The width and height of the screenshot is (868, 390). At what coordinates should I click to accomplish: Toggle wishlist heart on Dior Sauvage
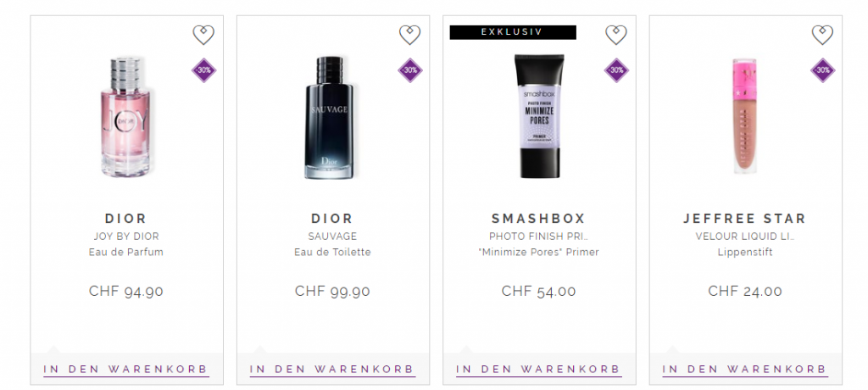(409, 35)
